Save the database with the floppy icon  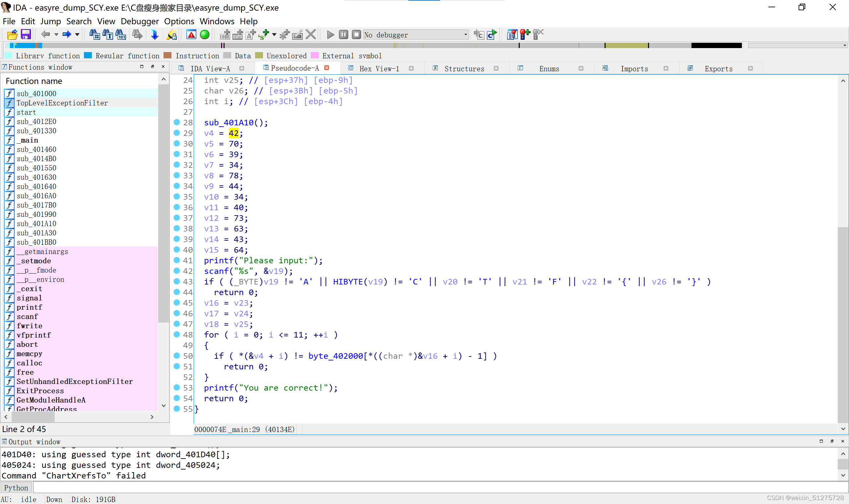tap(26, 34)
